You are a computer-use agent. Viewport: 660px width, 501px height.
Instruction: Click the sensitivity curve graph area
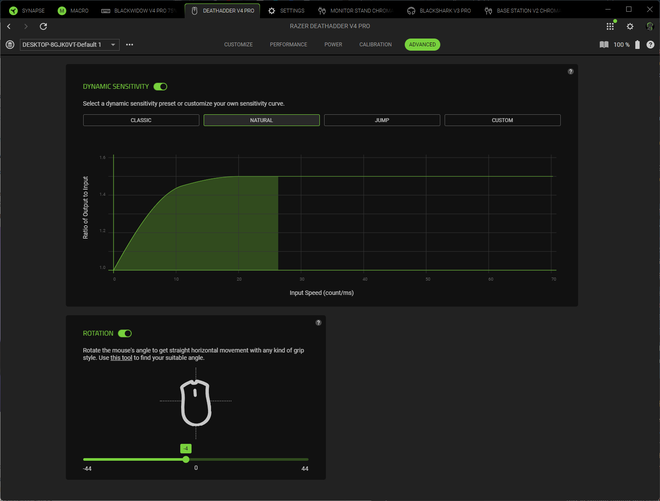pyautogui.click(x=335, y=213)
